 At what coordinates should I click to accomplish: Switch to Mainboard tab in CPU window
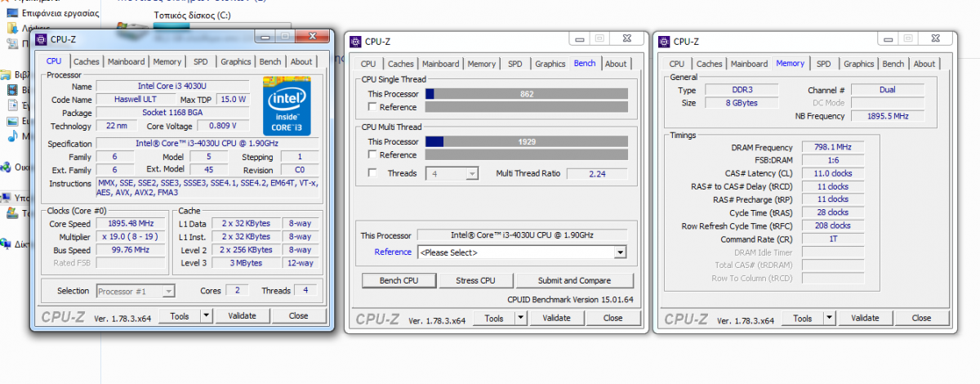pyautogui.click(x=126, y=61)
